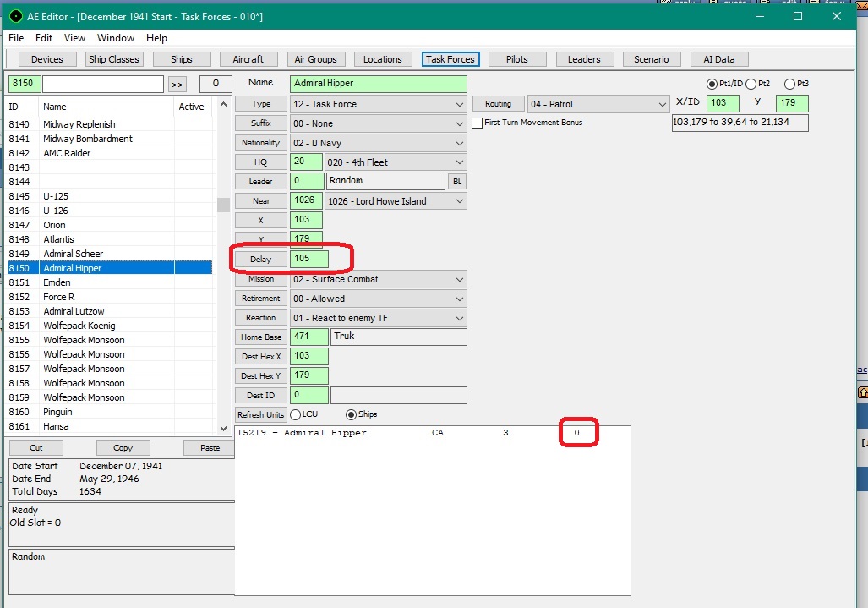868x608 pixels.
Task: Open the Edit menu
Action: point(44,38)
